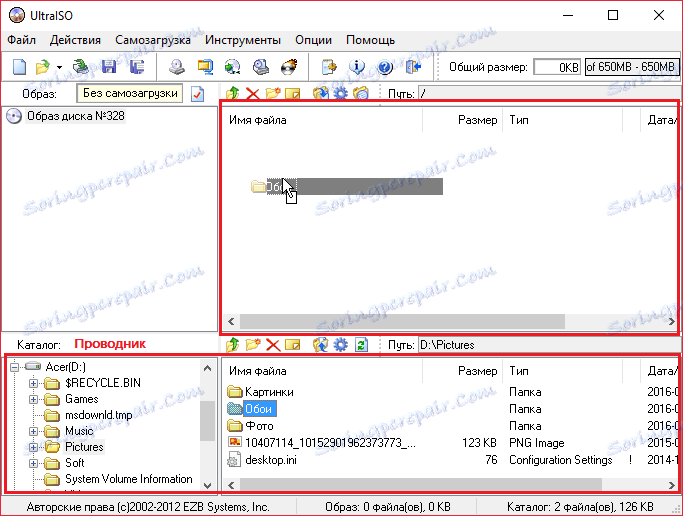Screen dimensions: 683x516
Task: Click the Register notepad icon in toolbar
Action: 329,67
